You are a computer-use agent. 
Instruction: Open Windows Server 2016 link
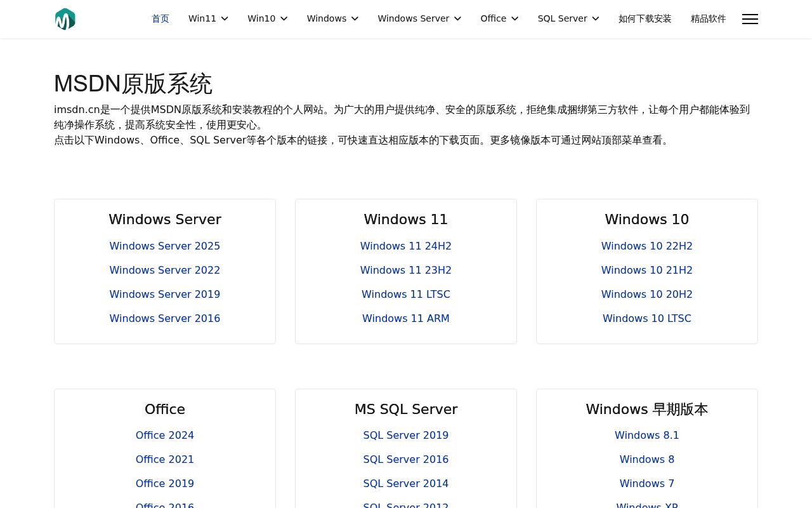(165, 319)
